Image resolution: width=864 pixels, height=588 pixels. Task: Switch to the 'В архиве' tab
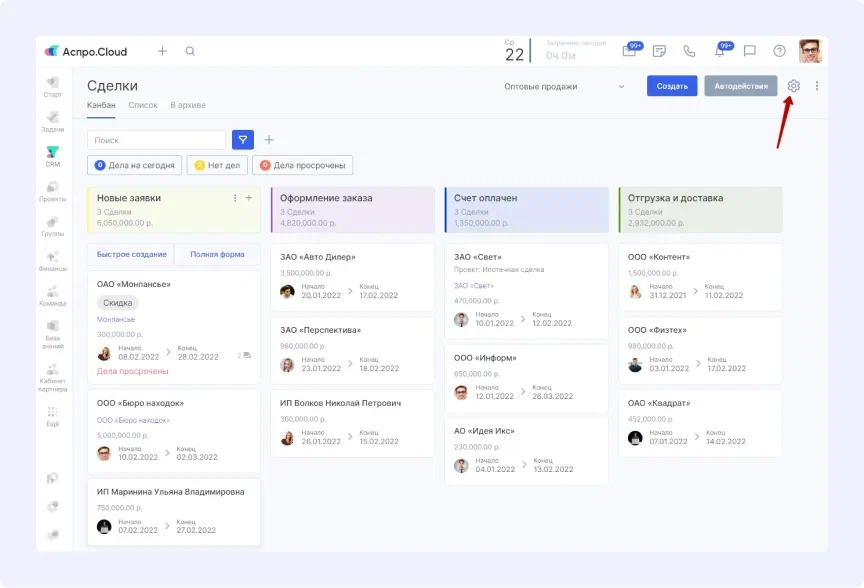188,105
